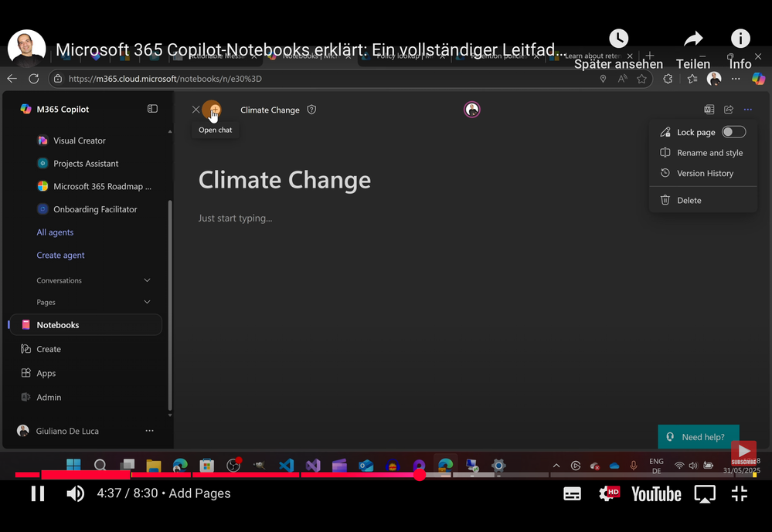Click the browser back arrow

[x=12, y=79]
